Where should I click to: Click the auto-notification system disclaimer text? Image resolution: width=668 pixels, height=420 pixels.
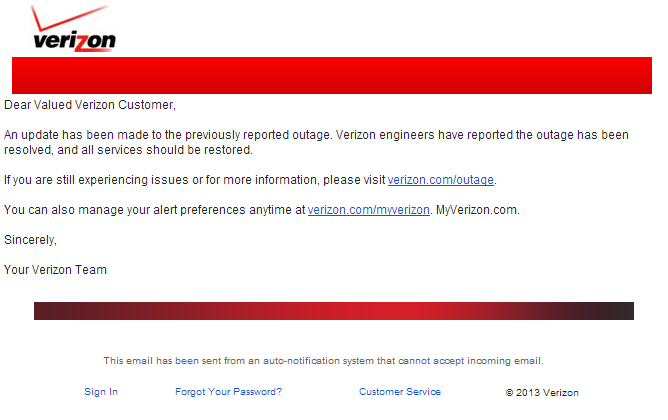click(x=323, y=361)
